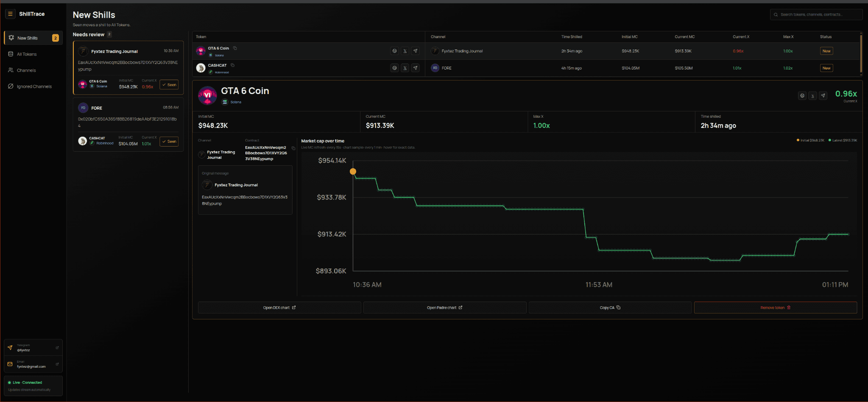This screenshot has width=868, height=402.
Task: Open Ignored Channels in sidebar
Action: coord(33,86)
